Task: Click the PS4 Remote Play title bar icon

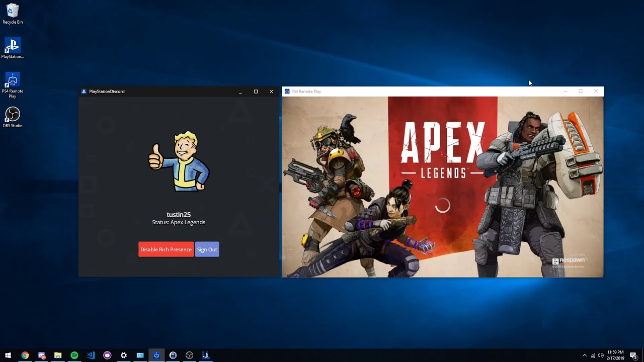Action: [287, 92]
